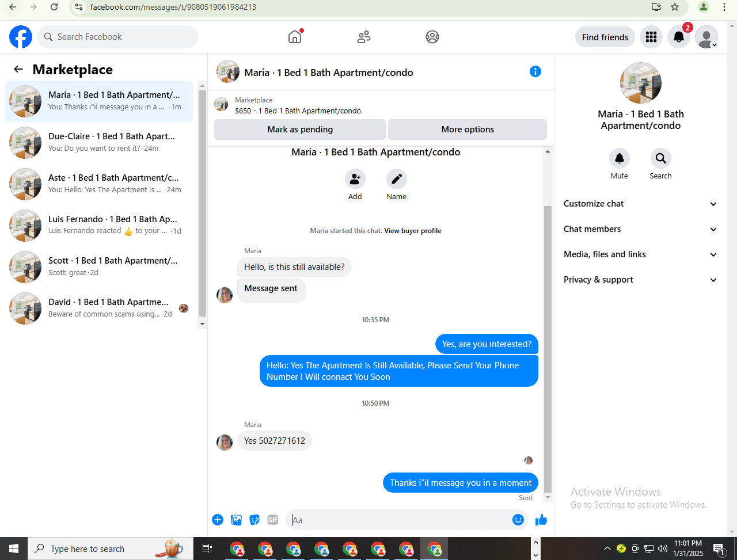Open Chrome's three-dot menu
Screen dimensions: 737x560
(x=724, y=7)
